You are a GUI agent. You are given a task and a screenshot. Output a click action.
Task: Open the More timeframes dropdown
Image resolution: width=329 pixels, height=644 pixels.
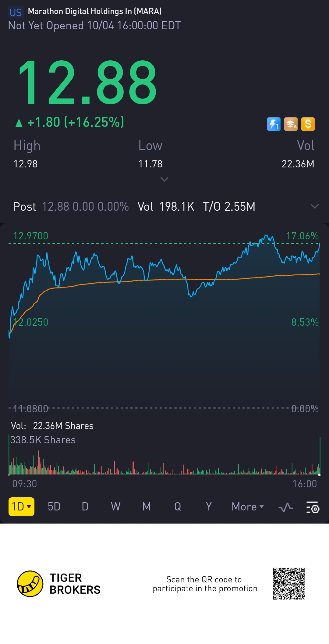point(248,506)
